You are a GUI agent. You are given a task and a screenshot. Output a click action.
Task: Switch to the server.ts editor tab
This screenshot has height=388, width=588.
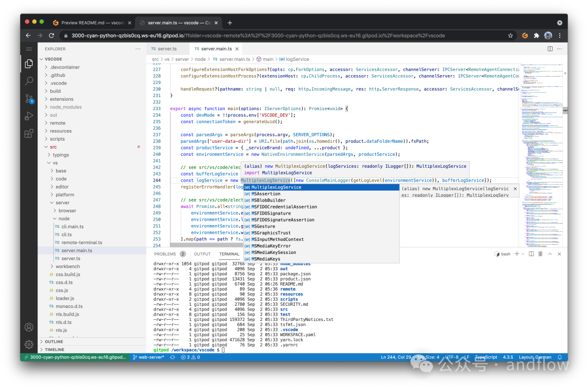tap(167, 49)
